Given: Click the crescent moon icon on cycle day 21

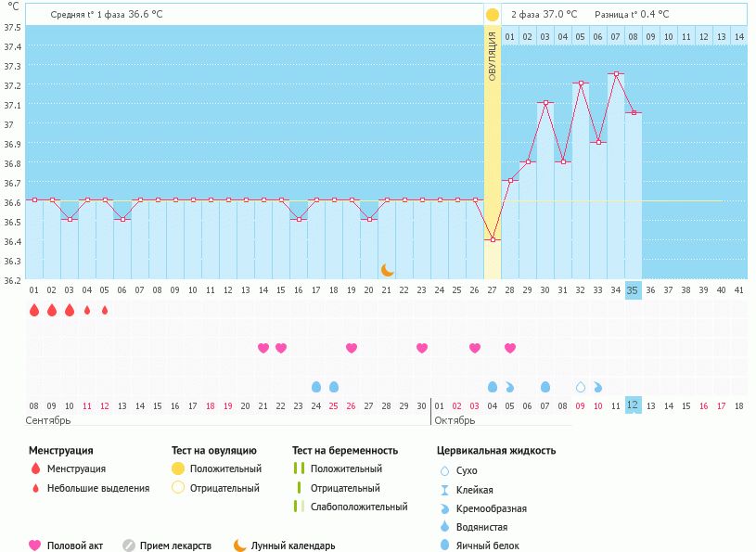Looking at the screenshot, I should coord(388,270).
